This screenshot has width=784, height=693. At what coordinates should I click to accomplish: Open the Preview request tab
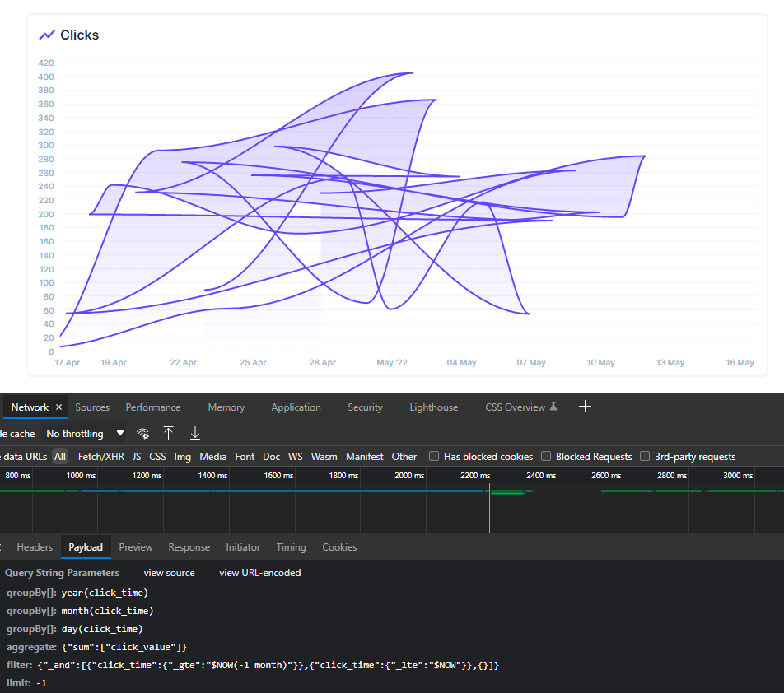pos(136,547)
